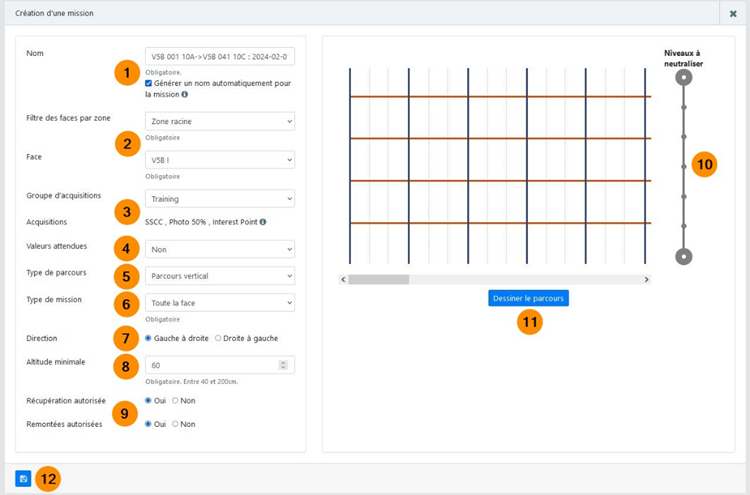Click the mission Nom text field
Viewport: 750px width, 495px height.
pyautogui.click(x=220, y=57)
